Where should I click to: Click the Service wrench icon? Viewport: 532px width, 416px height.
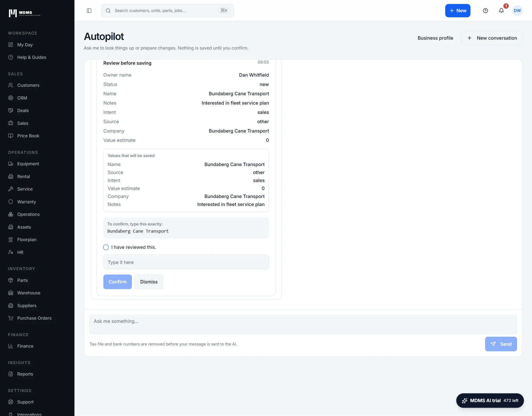[11, 189]
